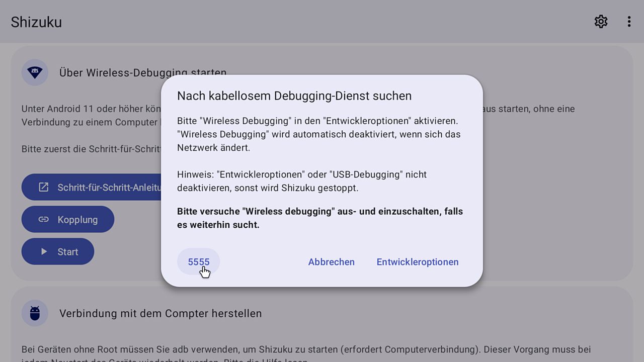This screenshot has height=362, width=644.
Task: Click the Android bug icon beside Verbindung
Action: (35, 313)
